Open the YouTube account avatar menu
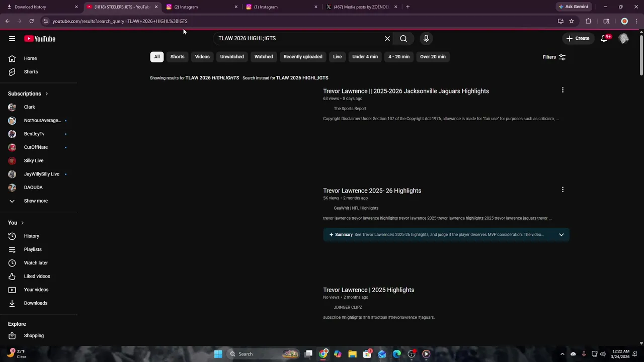Image resolution: width=644 pixels, height=362 pixels. tap(624, 39)
